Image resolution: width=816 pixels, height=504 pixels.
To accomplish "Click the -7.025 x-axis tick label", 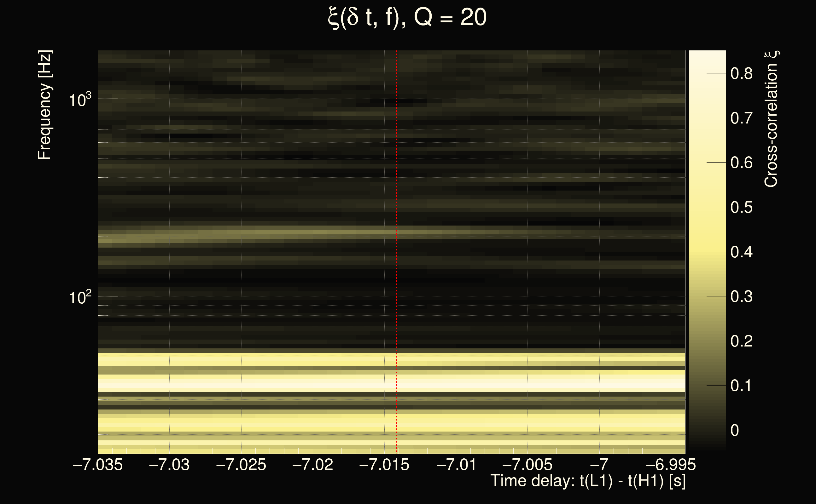I will [241, 465].
